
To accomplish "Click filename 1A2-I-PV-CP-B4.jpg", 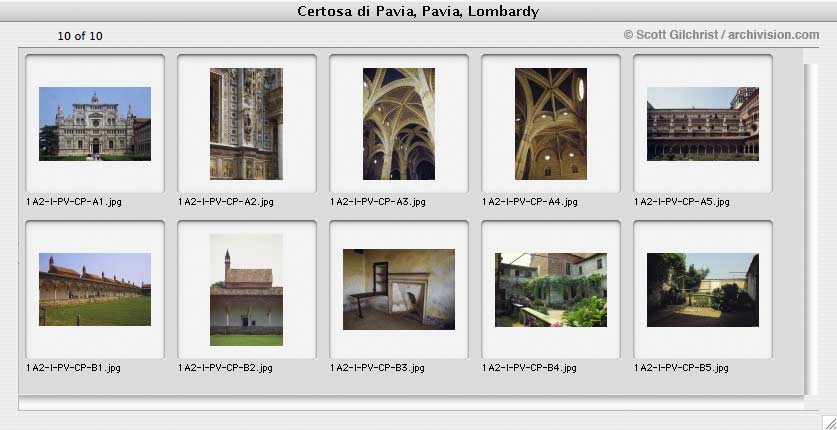I will 529,368.
